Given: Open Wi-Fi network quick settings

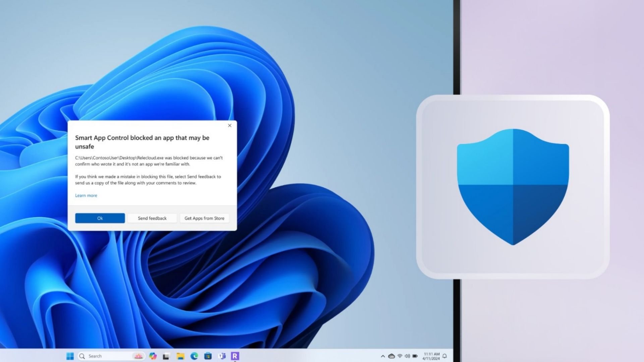Looking at the screenshot, I should point(400,356).
